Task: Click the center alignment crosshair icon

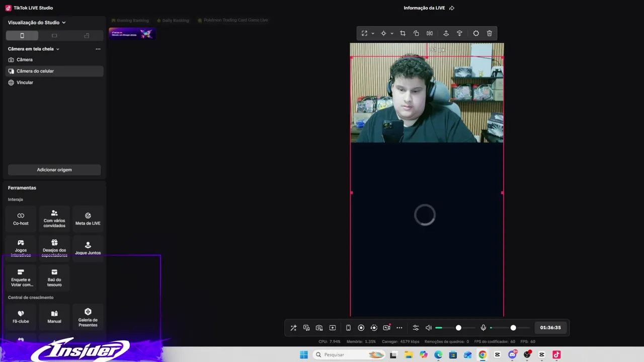Action: pos(383,33)
